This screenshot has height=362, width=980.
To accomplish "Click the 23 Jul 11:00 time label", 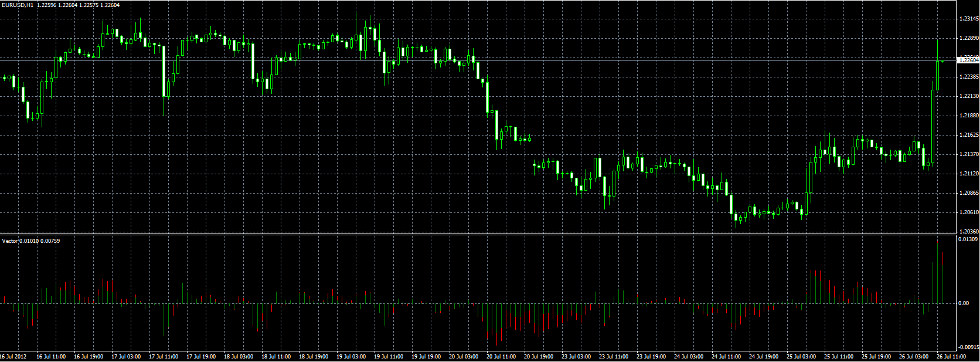I will (x=614, y=356).
